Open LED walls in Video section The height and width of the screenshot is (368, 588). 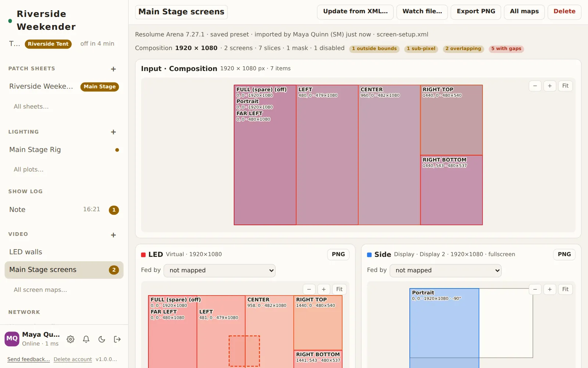coord(64,252)
